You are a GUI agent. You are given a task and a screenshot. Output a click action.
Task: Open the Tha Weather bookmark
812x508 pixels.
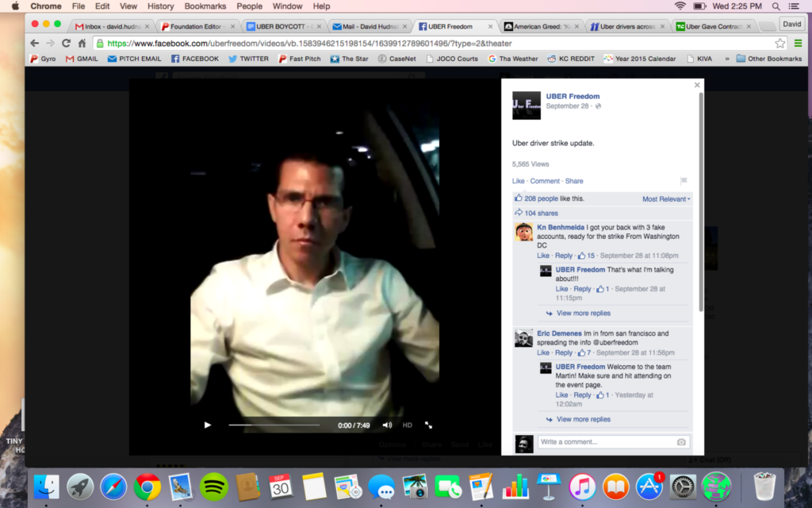513,59
